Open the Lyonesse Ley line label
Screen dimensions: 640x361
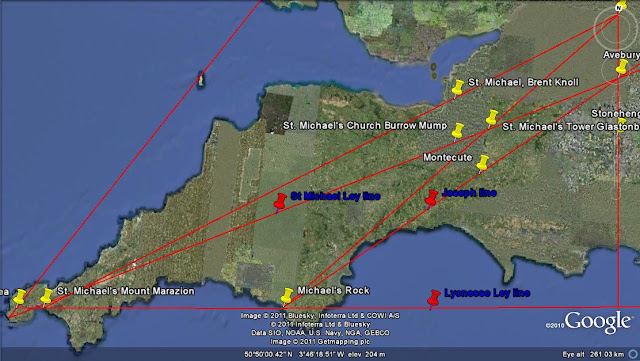click(x=487, y=293)
